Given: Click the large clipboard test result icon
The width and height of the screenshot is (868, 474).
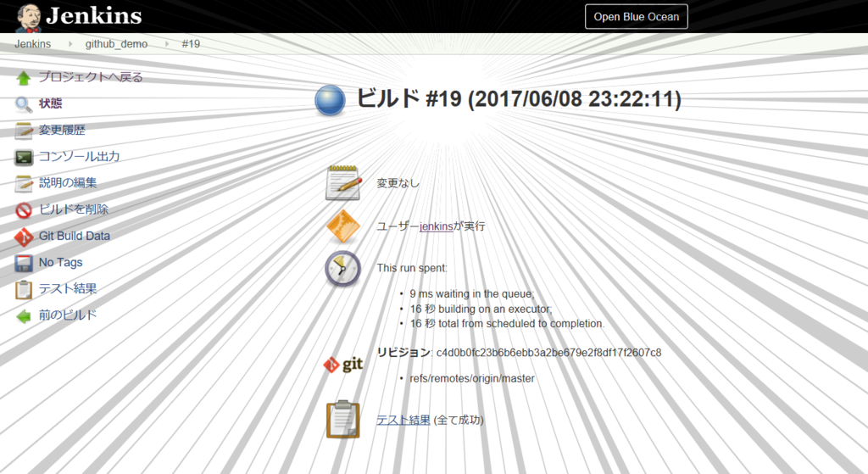Looking at the screenshot, I should point(343,419).
